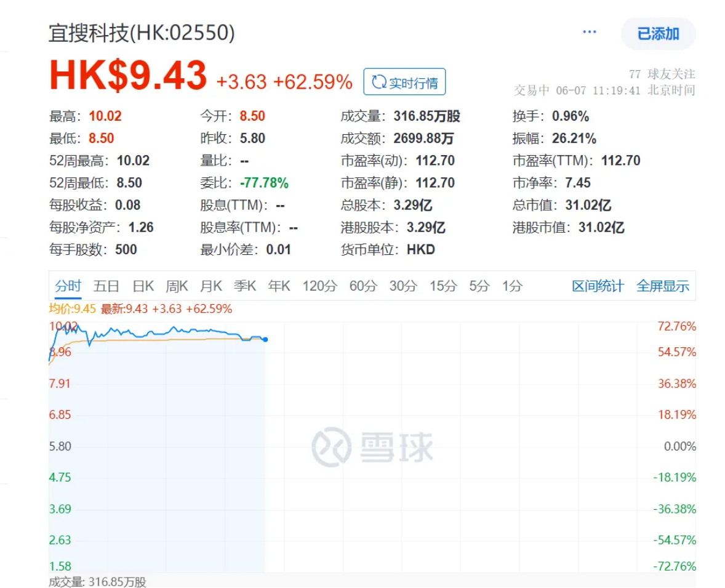Click the 已添加 watchlist button

(x=658, y=34)
